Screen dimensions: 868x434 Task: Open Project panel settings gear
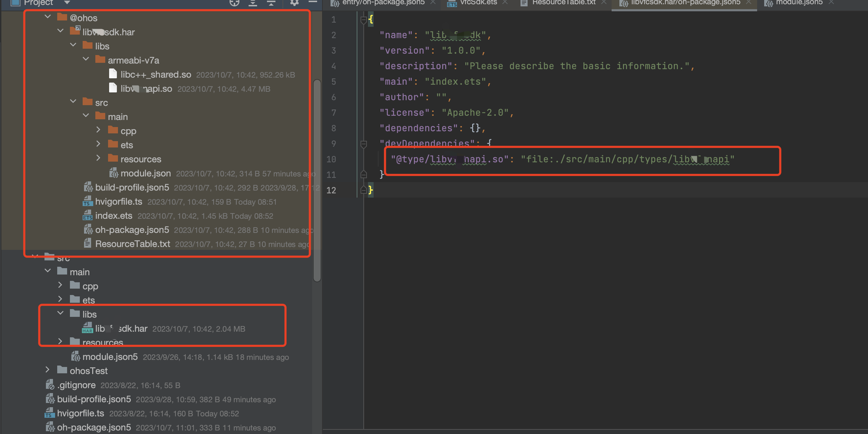[x=294, y=3]
